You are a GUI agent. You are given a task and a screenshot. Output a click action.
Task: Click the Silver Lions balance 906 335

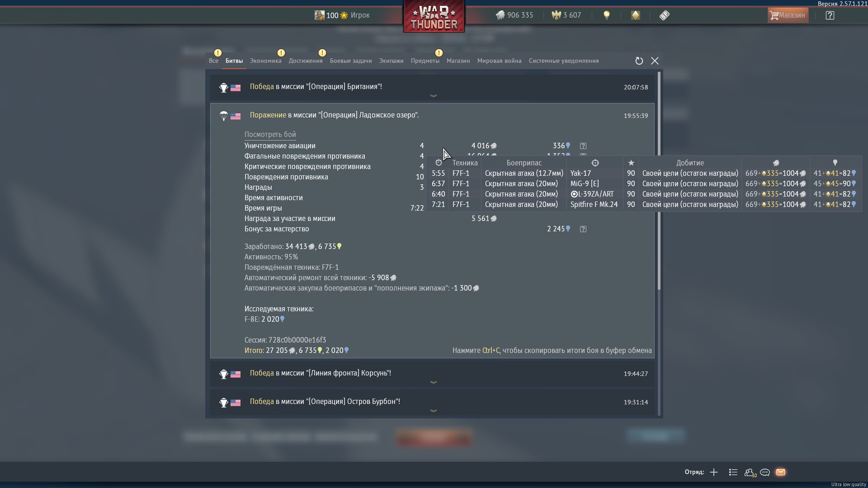[514, 15]
